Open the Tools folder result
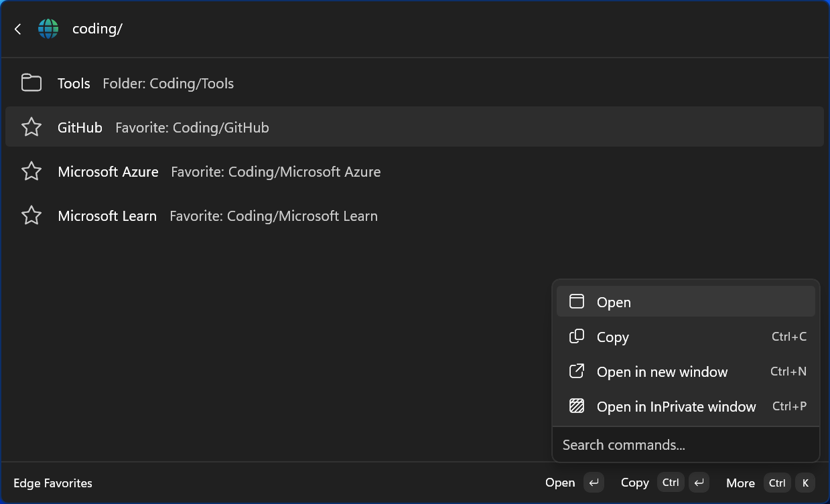830x504 pixels. (x=415, y=83)
